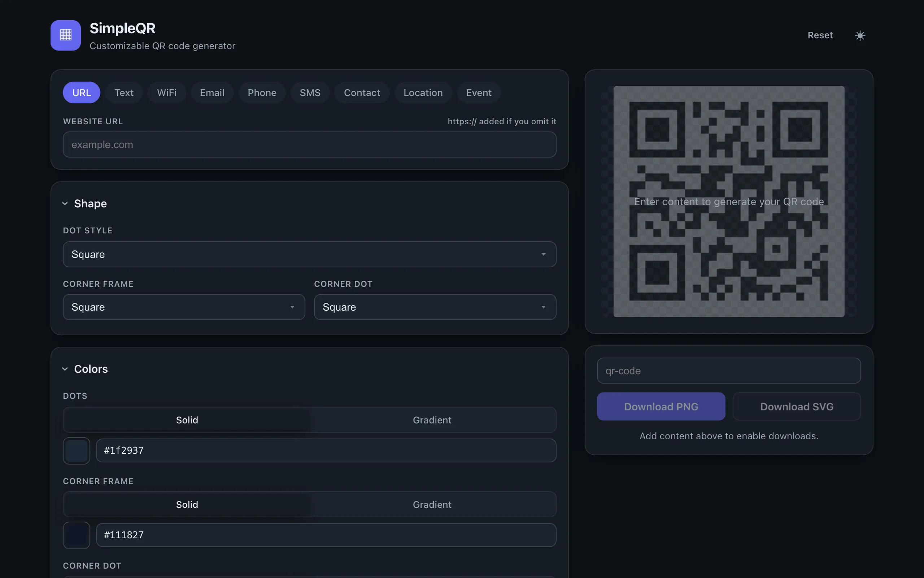Select Gradient for Dots color
This screenshot has height=578, width=924.
432,420
